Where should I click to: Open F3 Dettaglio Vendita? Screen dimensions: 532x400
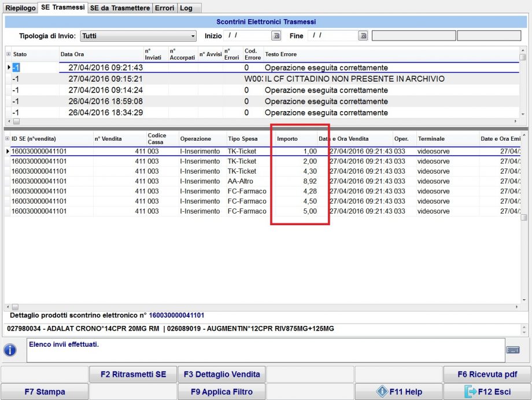tap(221, 375)
